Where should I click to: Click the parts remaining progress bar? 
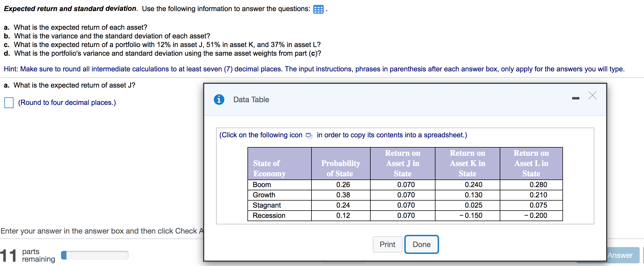click(x=94, y=255)
